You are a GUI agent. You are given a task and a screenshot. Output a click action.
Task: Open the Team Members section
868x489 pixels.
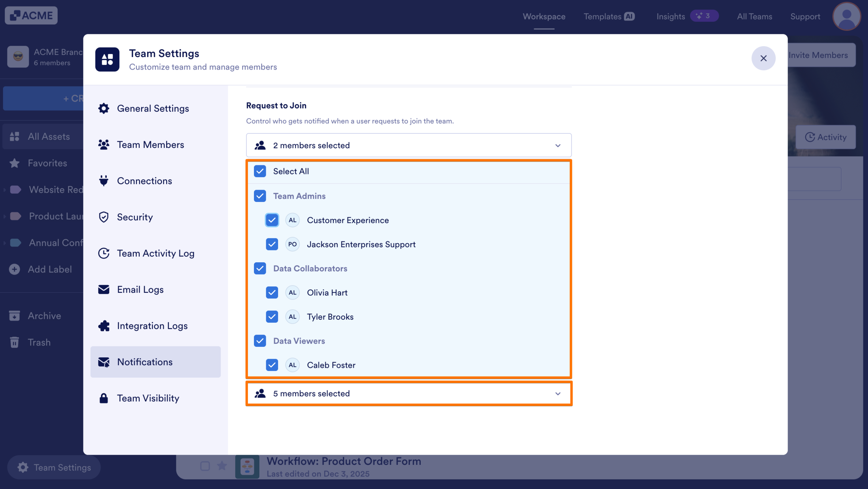[156, 145]
